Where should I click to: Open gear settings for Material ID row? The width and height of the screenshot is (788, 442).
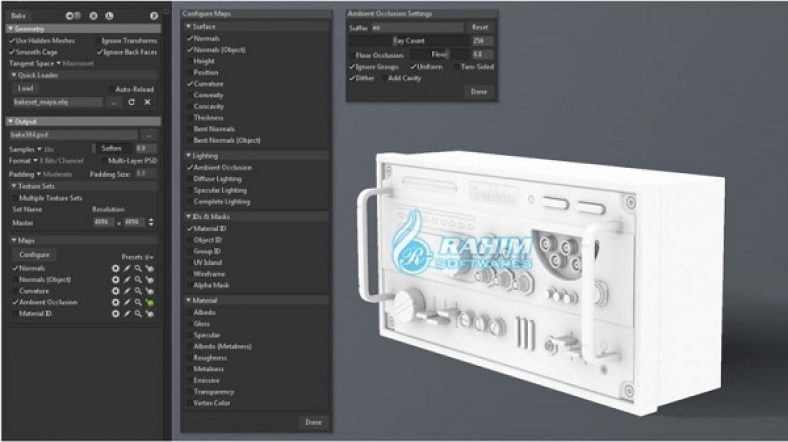[116, 314]
